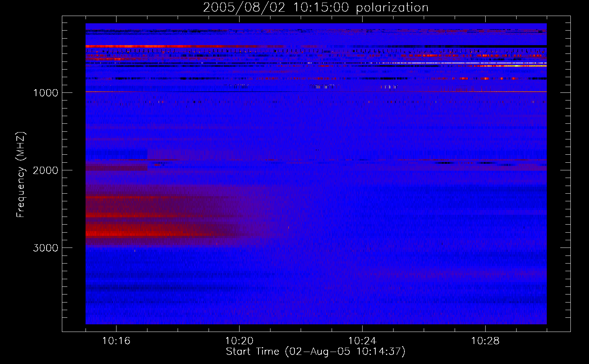Click the 10:28 time tick label
The width and height of the screenshot is (589, 364).
tap(485, 341)
